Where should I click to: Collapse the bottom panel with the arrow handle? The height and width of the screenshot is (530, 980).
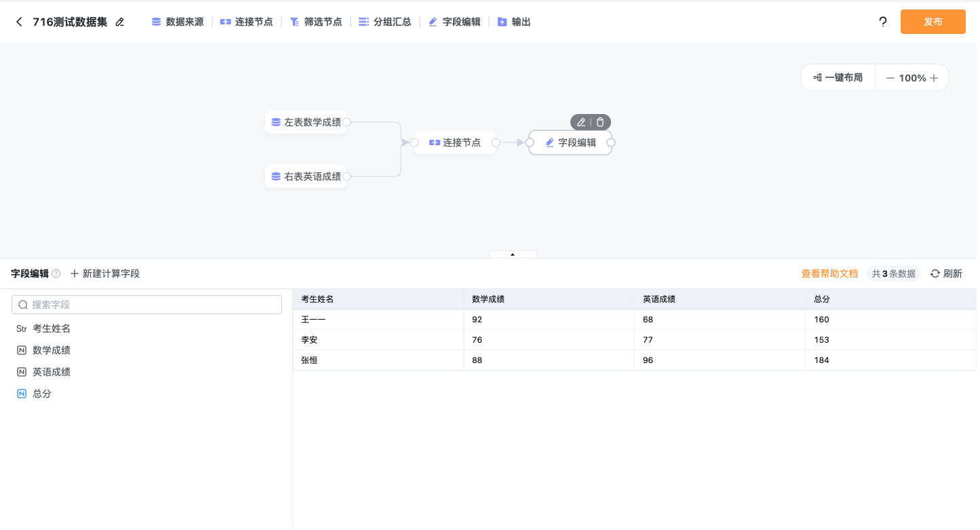point(513,254)
